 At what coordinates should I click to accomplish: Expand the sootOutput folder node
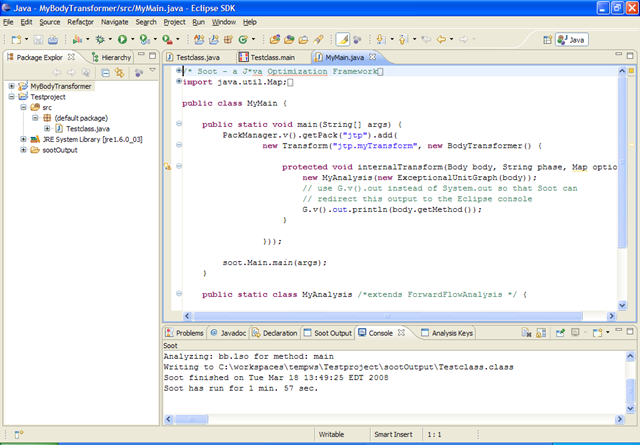tap(23, 150)
